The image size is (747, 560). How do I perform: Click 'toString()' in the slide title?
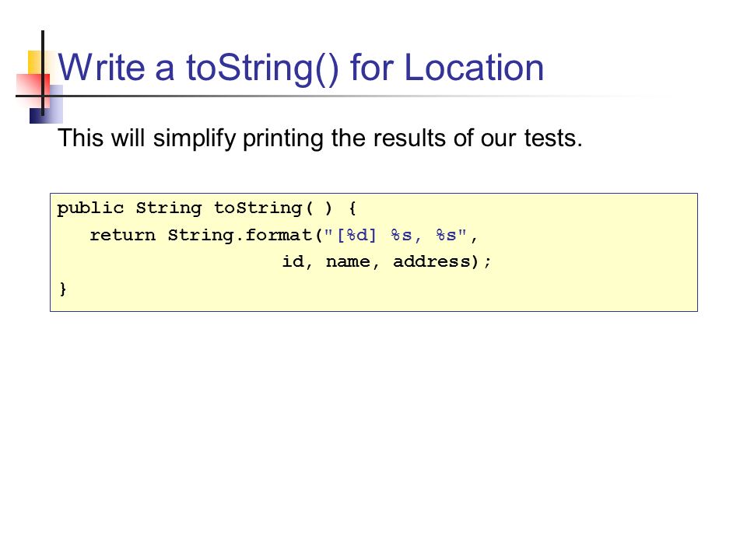tap(262, 69)
